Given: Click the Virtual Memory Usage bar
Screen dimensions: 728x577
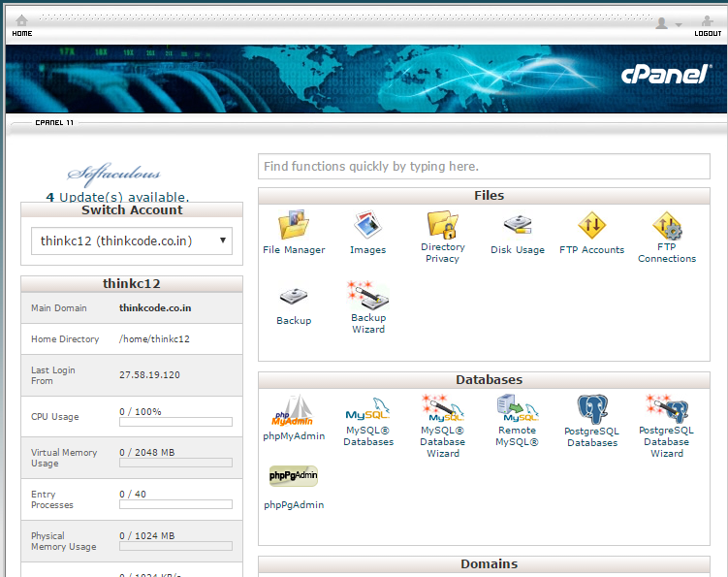Looking at the screenshot, I should (x=175, y=463).
